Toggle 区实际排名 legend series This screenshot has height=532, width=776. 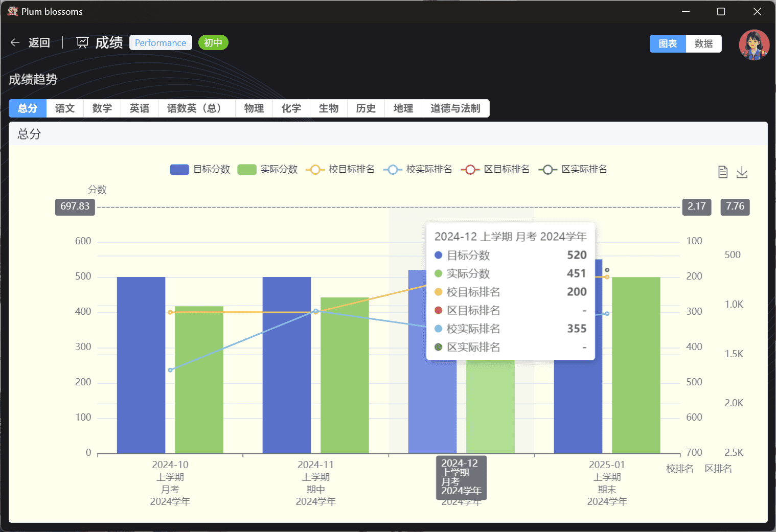pos(573,170)
